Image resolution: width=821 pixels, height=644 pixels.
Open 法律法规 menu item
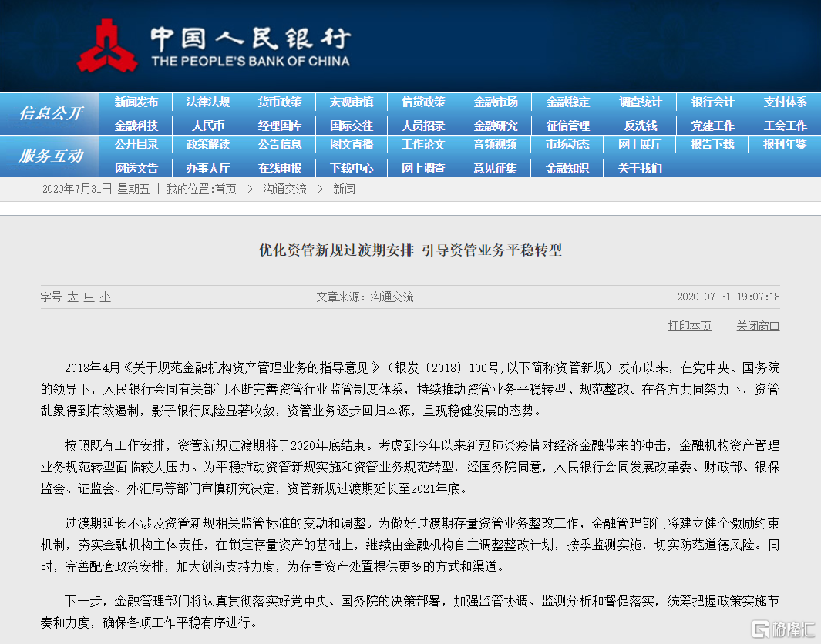pyautogui.click(x=208, y=102)
